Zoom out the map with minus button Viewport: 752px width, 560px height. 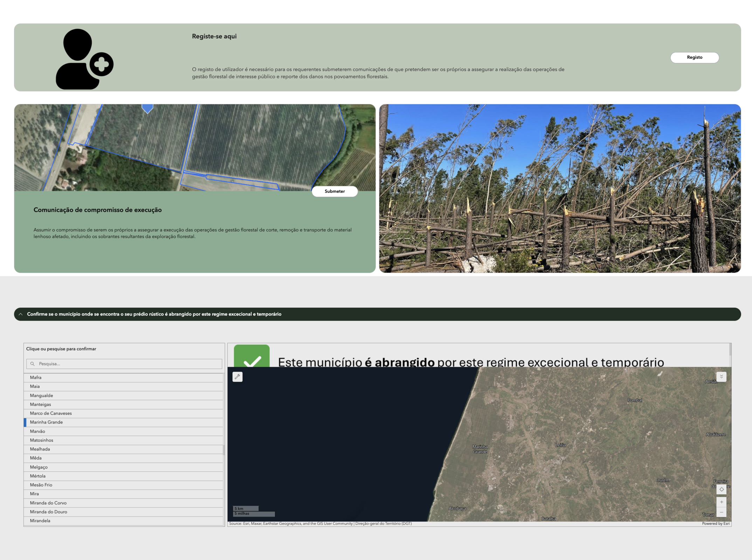pyautogui.click(x=721, y=512)
